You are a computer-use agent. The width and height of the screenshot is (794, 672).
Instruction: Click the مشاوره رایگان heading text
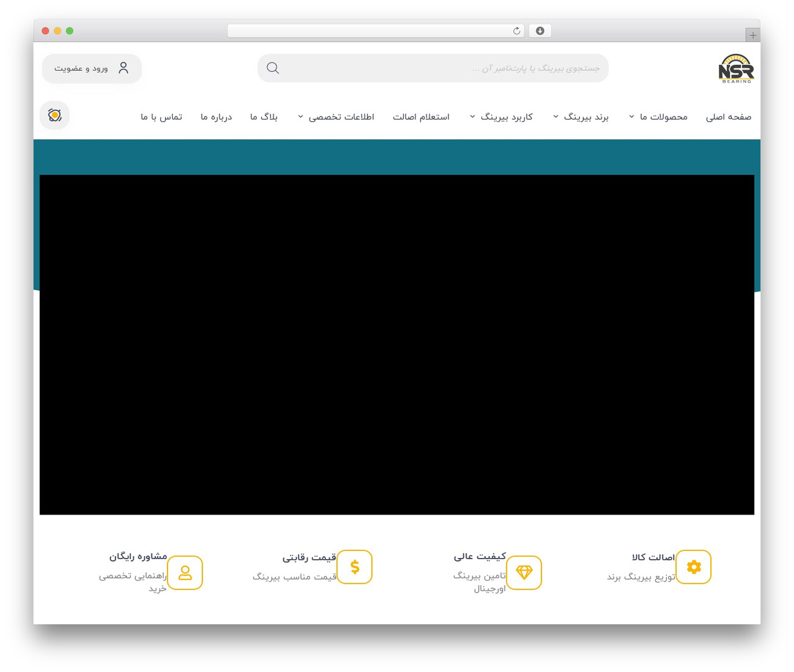(138, 557)
